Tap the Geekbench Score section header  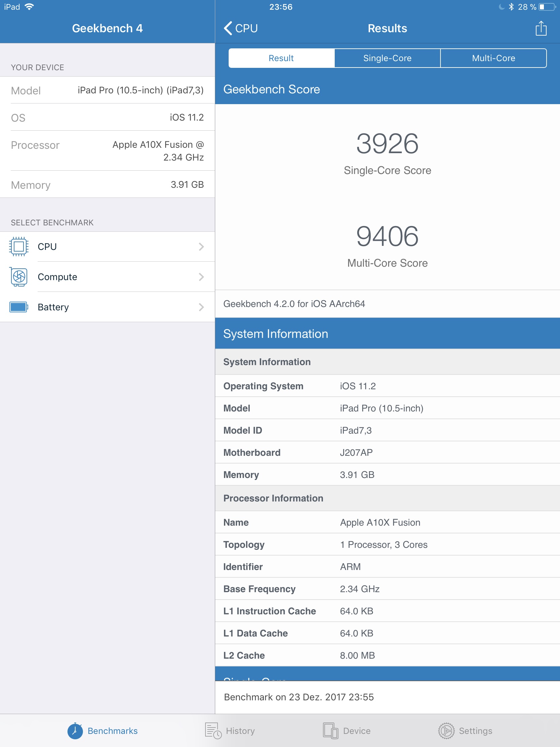[x=387, y=89]
